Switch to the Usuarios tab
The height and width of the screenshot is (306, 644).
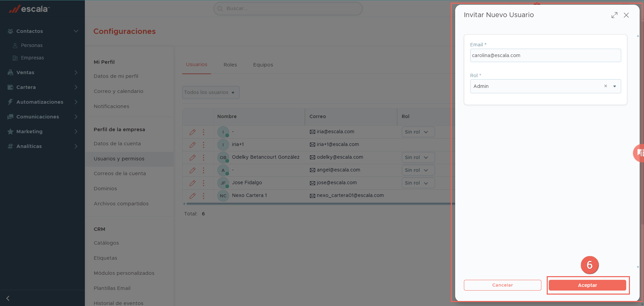pos(197,64)
